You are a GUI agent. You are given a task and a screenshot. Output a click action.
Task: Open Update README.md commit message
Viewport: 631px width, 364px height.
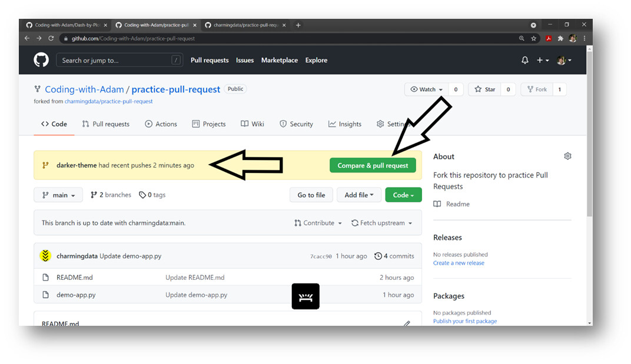point(195,277)
